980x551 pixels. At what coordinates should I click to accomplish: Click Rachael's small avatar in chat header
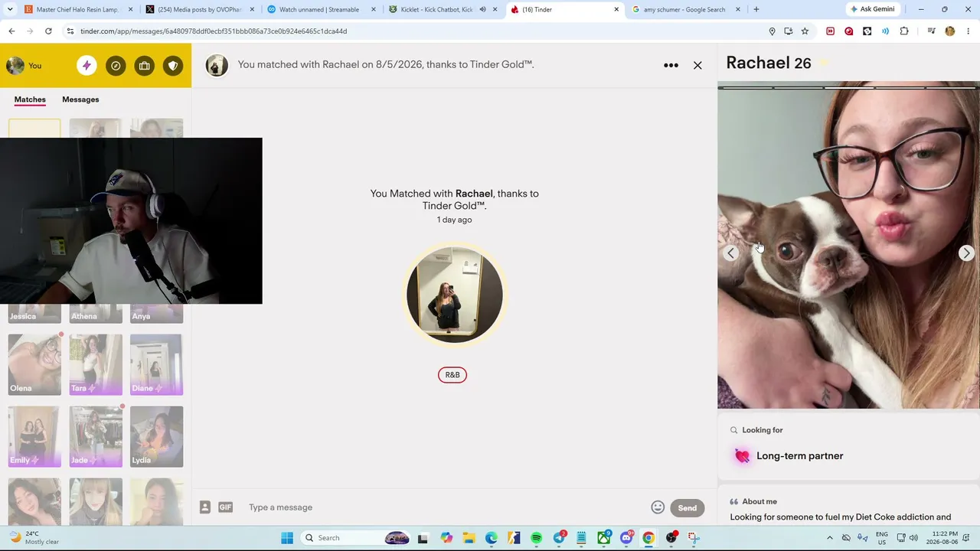click(x=217, y=65)
